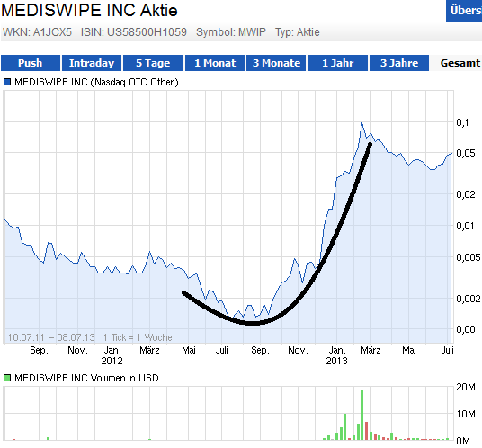This screenshot has height=448, width=482.
Task: Show the 3 Monate chart view
Action: point(276,63)
